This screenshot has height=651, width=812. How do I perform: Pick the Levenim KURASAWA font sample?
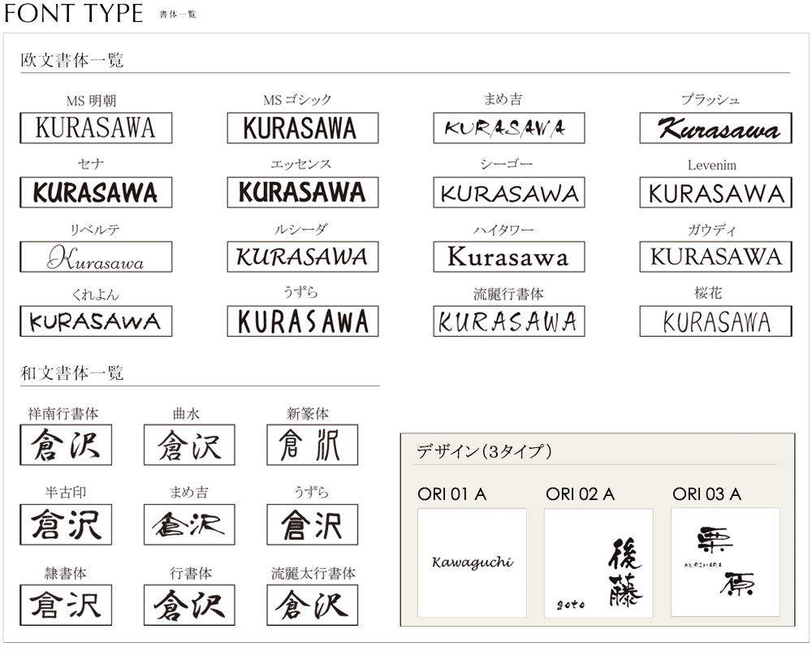click(715, 192)
